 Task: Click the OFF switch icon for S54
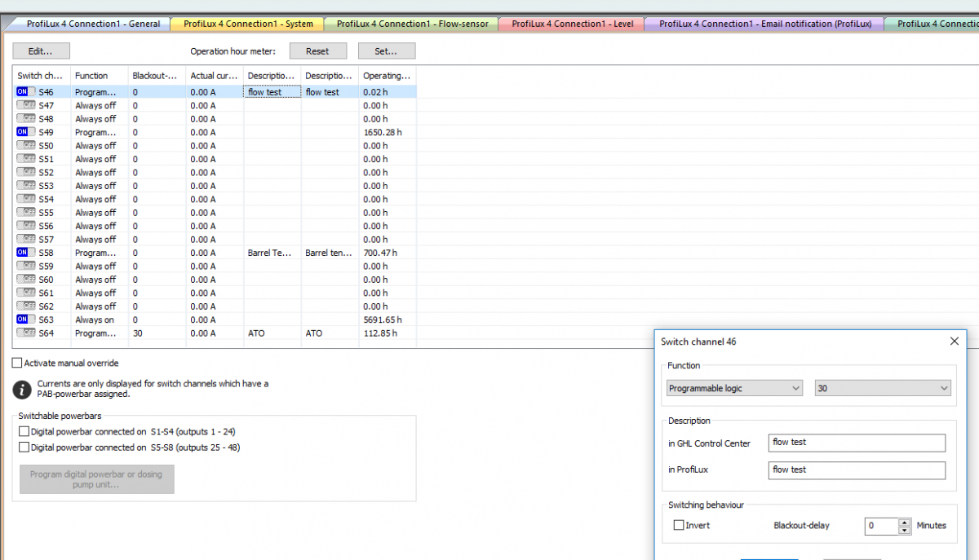tap(26, 199)
